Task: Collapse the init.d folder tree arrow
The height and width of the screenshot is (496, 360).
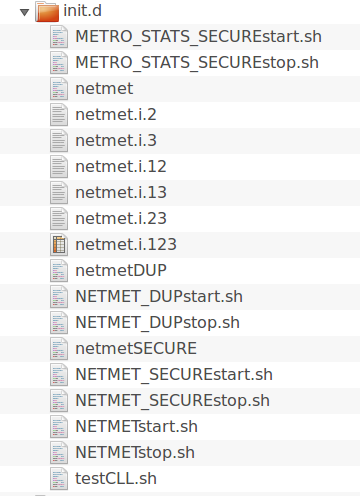Action: tap(24, 12)
